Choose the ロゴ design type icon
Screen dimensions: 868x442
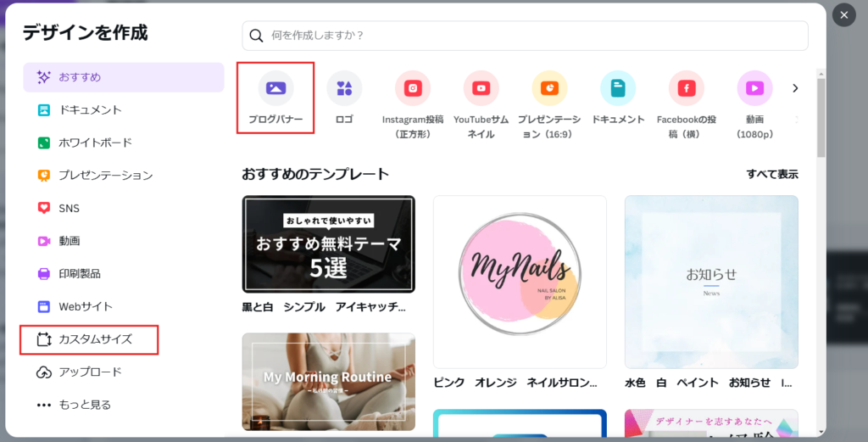(x=344, y=88)
